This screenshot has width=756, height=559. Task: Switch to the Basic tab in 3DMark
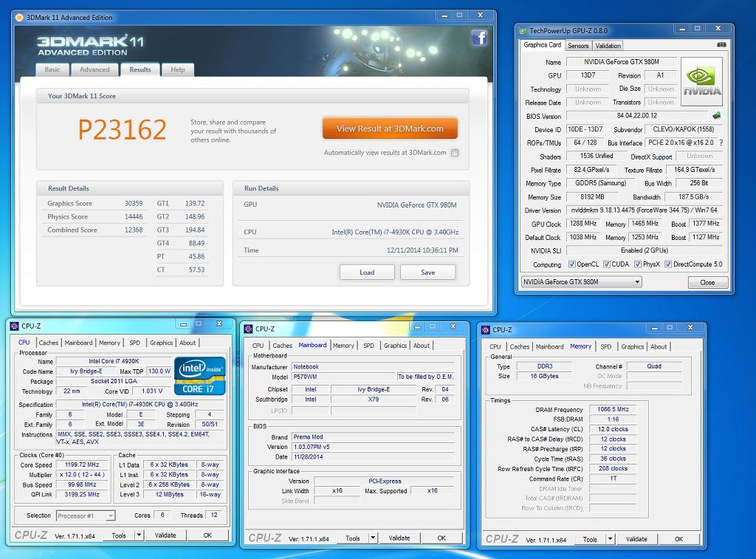coord(52,70)
